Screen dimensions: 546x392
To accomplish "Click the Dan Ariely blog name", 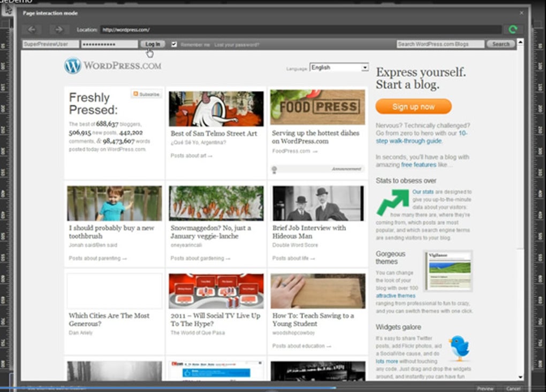I will (x=81, y=333).
